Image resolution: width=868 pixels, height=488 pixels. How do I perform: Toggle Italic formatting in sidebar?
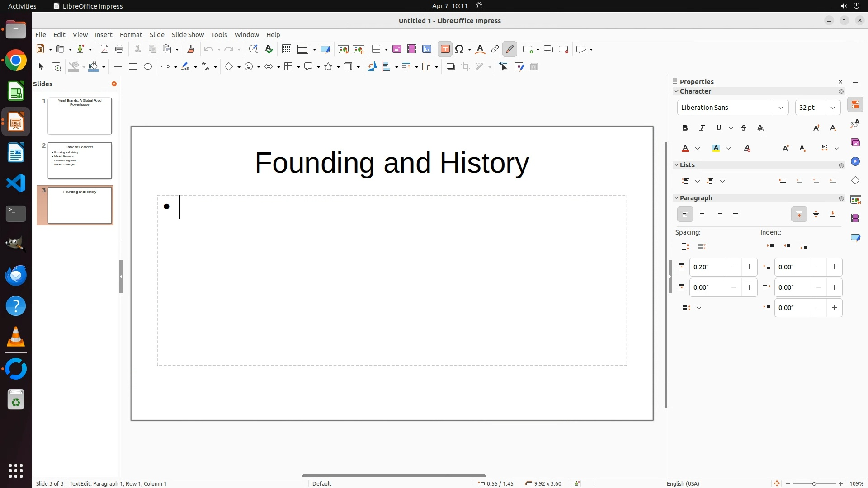coord(702,128)
